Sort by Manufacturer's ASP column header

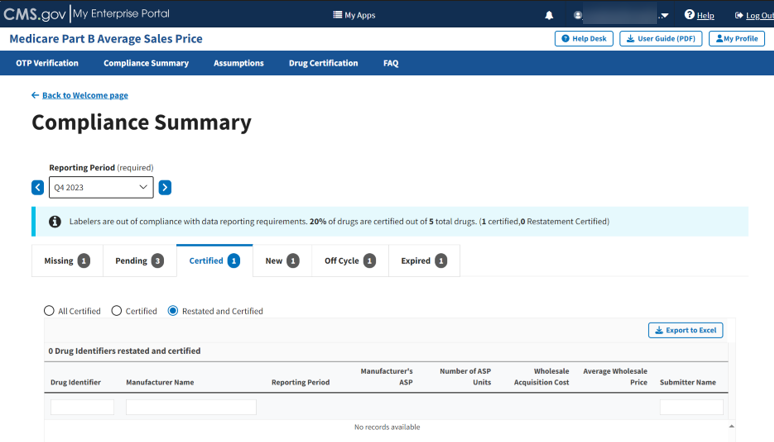(387, 377)
